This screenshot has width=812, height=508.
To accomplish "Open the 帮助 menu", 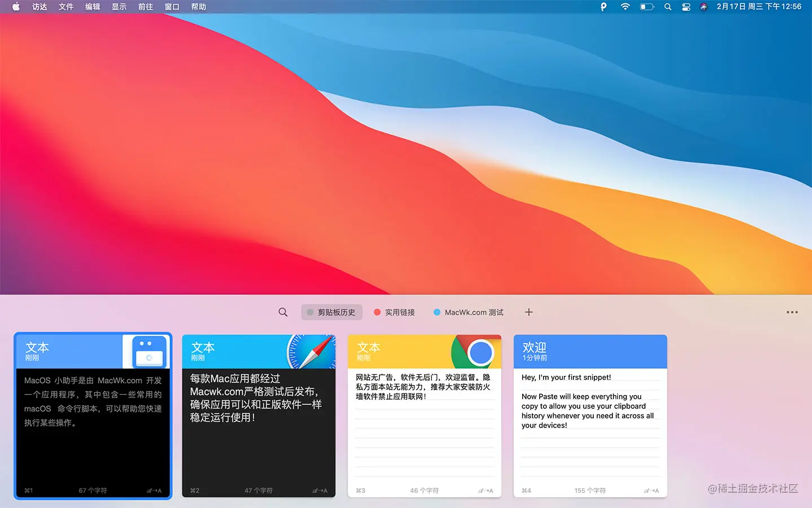I will pos(198,7).
